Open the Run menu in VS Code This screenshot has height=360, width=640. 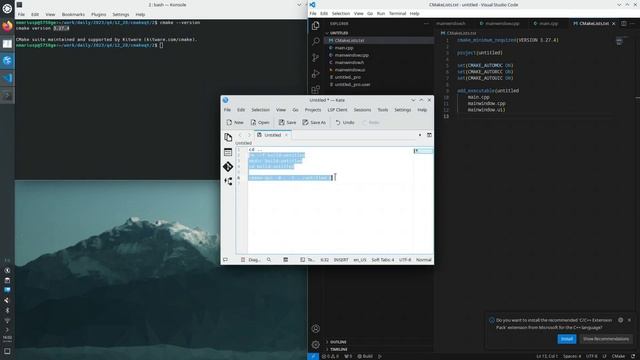tap(380, 13)
